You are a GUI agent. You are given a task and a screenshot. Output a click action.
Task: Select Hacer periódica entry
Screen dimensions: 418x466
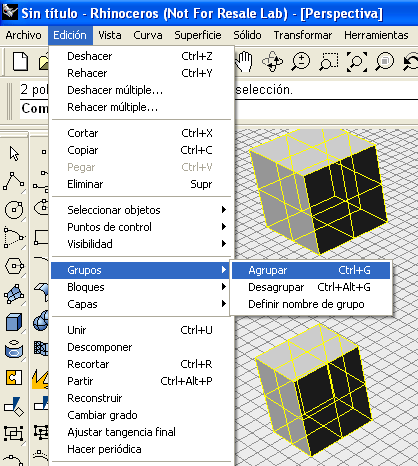(x=140, y=449)
